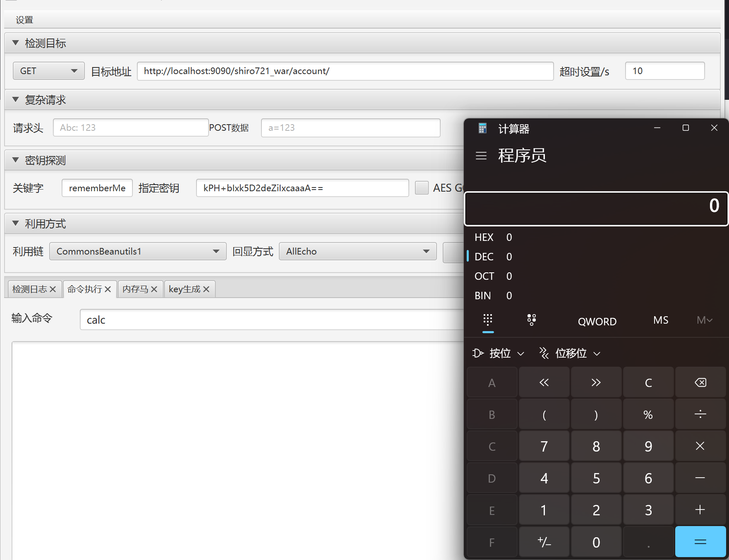Click the number 8 key
This screenshot has height=560, width=729.
coord(596,446)
